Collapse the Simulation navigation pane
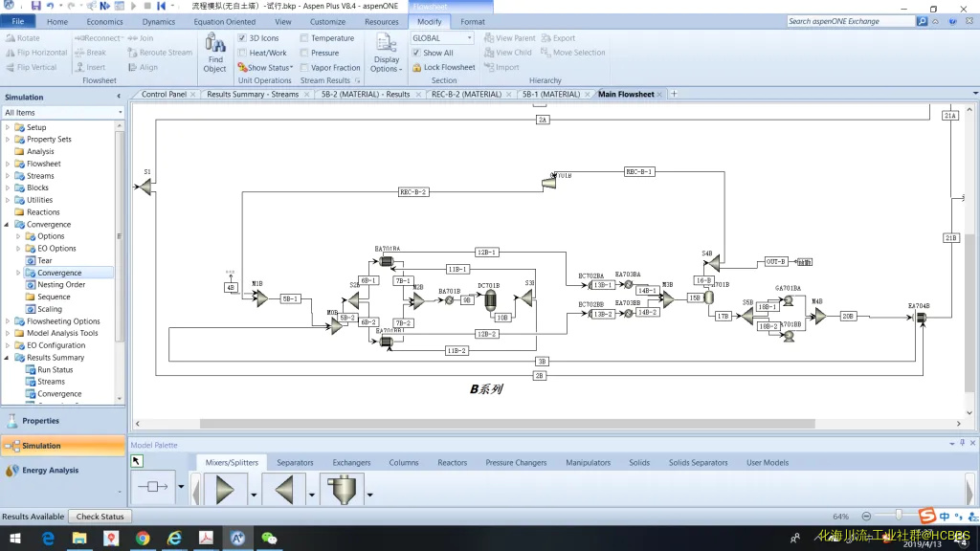The image size is (980, 551). tap(119, 97)
